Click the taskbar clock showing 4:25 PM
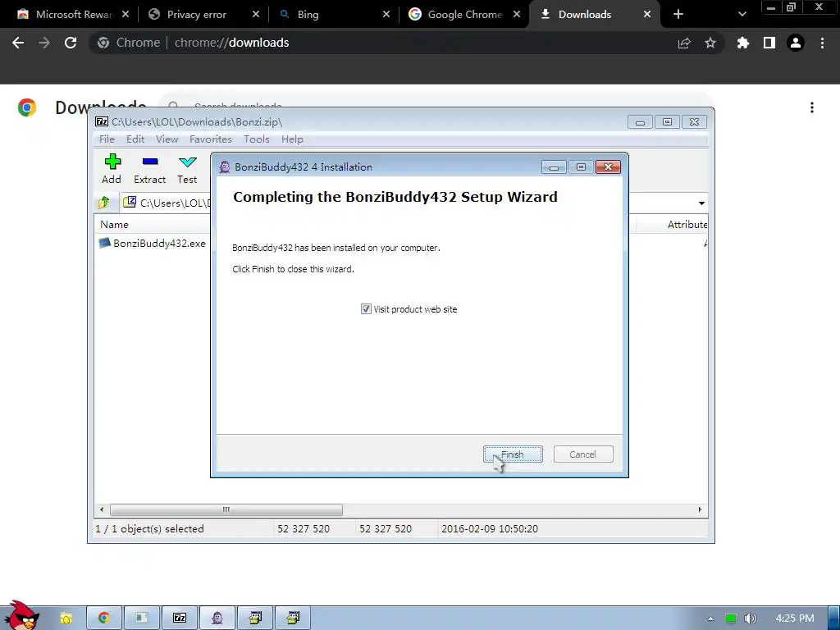840x630 pixels. point(795,619)
